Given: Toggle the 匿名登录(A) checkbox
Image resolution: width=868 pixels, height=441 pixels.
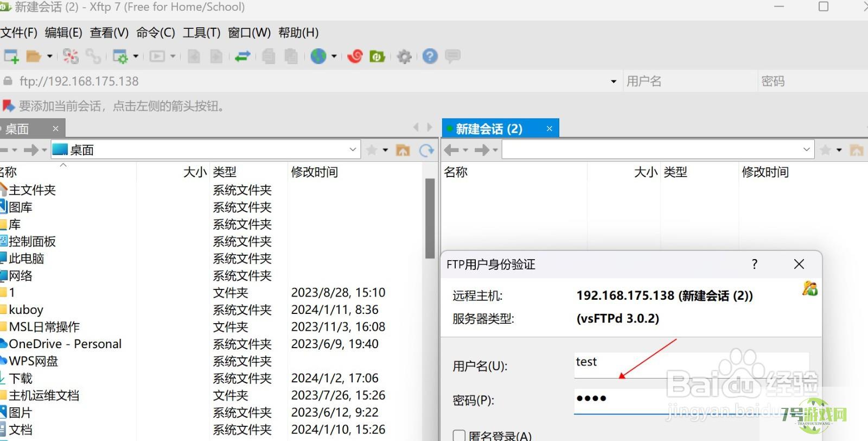Looking at the screenshot, I should click(459, 436).
